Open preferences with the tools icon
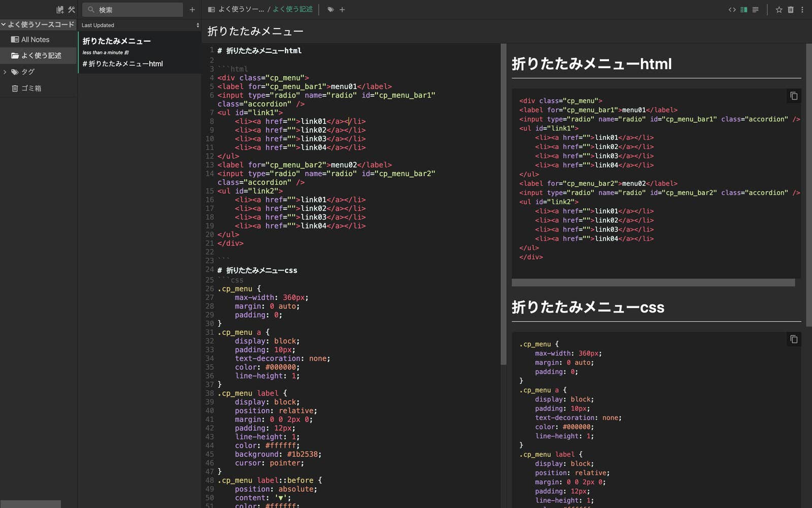 click(72, 10)
